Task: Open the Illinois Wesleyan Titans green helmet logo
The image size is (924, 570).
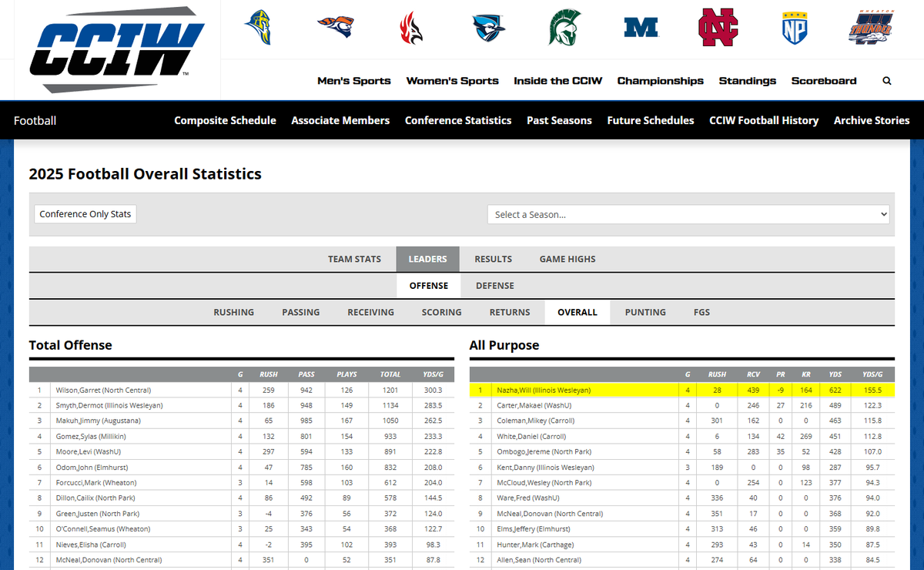Action: 564,27
